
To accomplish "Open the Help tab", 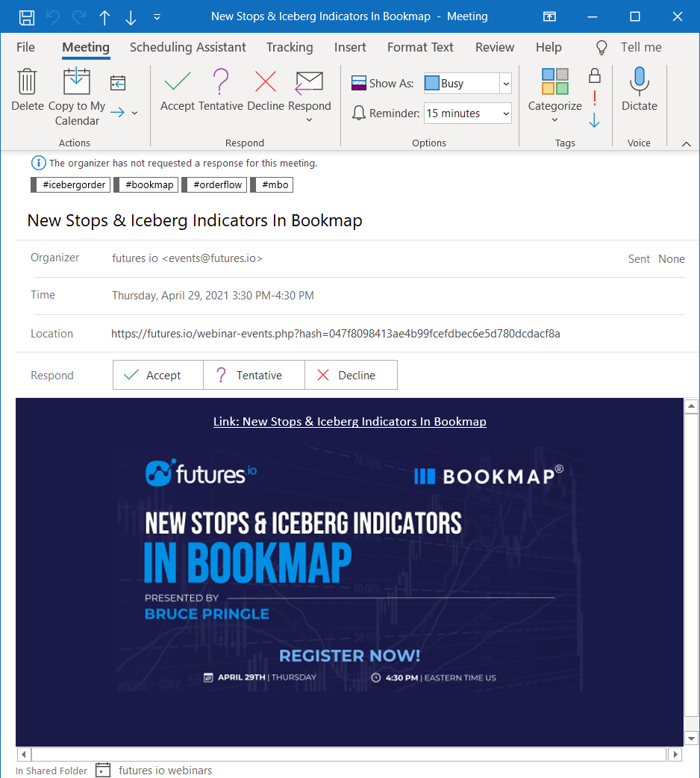I will coord(549,47).
